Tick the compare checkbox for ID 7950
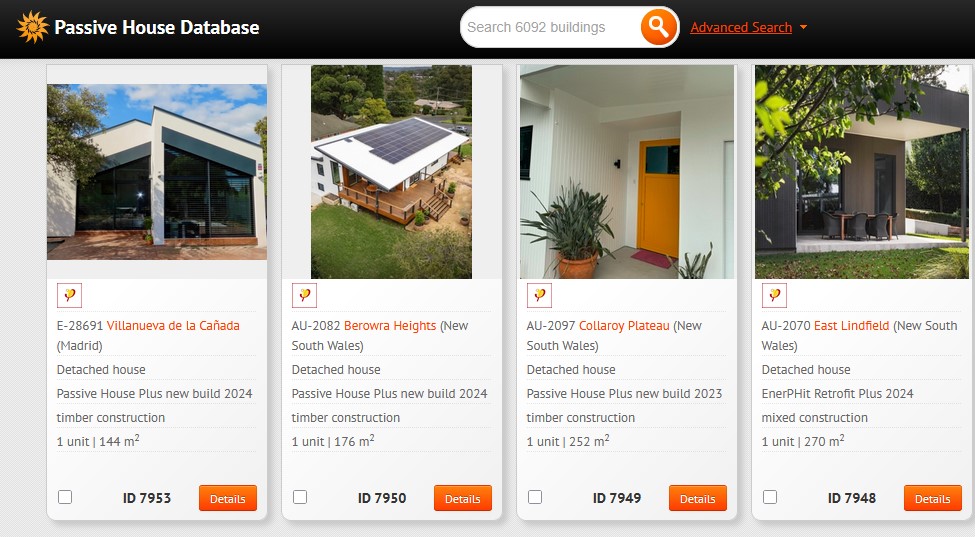975x537 pixels. (300, 497)
